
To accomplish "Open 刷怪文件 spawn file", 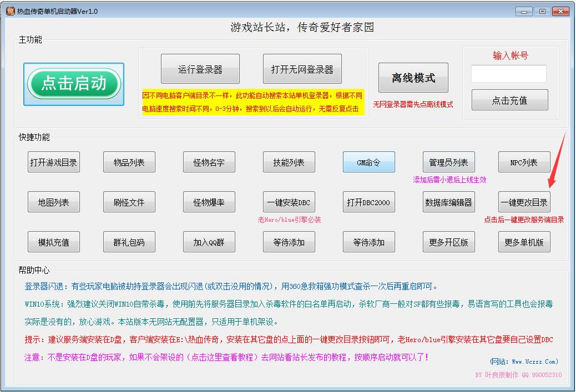I will point(129,202).
